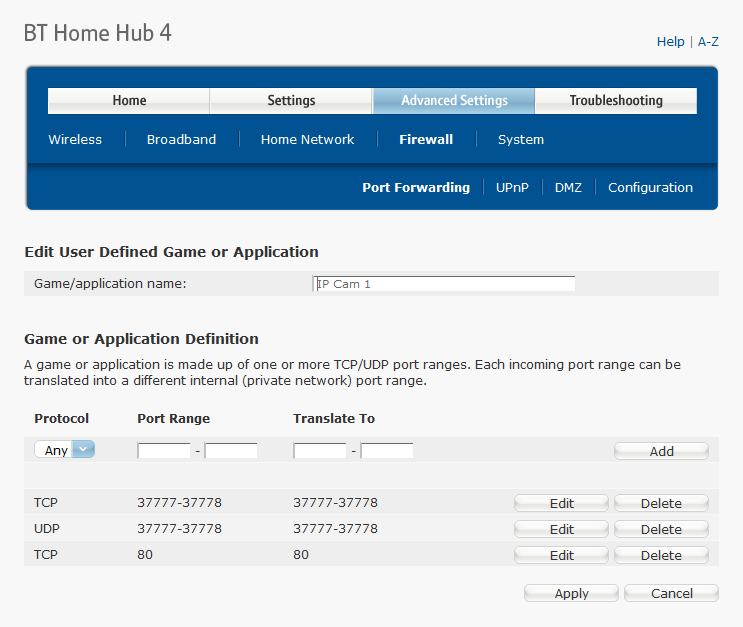Click the Game or Application Definition heading
This screenshot has width=743, height=627.
click(x=141, y=339)
